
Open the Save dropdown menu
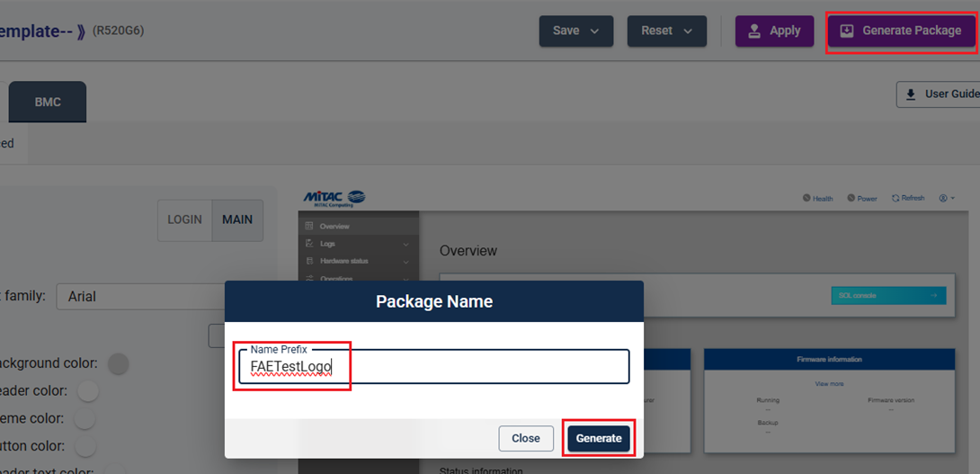[575, 31]
